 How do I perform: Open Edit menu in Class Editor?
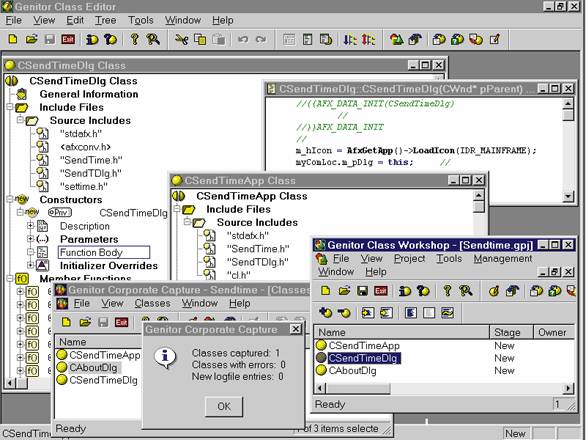(x=75, y=20)
